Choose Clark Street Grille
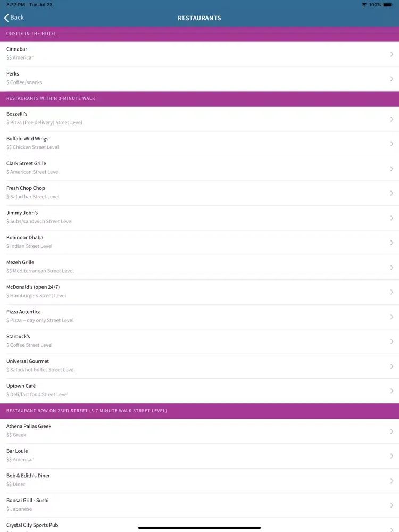 tap(199, 169)
